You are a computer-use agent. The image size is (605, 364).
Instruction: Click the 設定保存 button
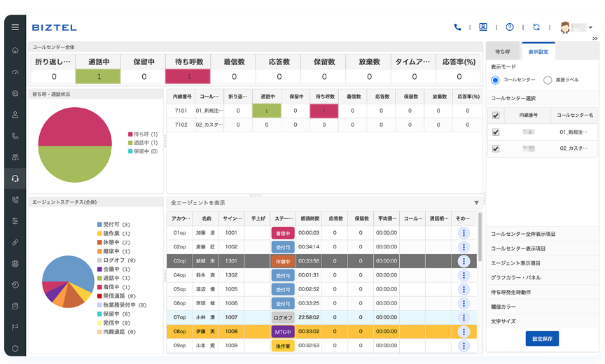tap(542, 339)
